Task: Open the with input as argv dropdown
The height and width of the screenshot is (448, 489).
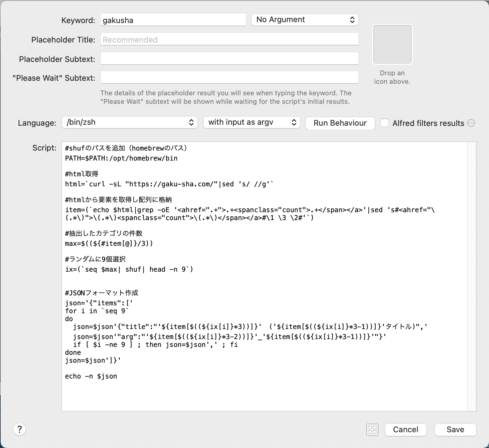Action: [252, 122]
